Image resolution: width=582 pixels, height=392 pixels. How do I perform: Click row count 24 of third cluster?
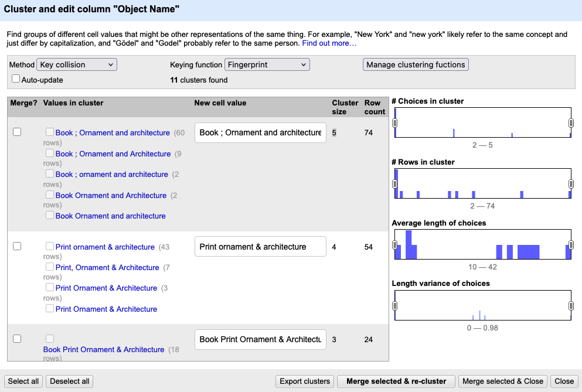pos(368,339)
